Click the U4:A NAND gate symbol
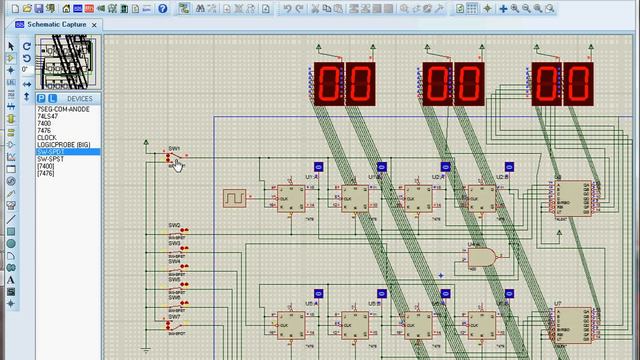Viewport: 640px width, 360px height. coord(482,258)
